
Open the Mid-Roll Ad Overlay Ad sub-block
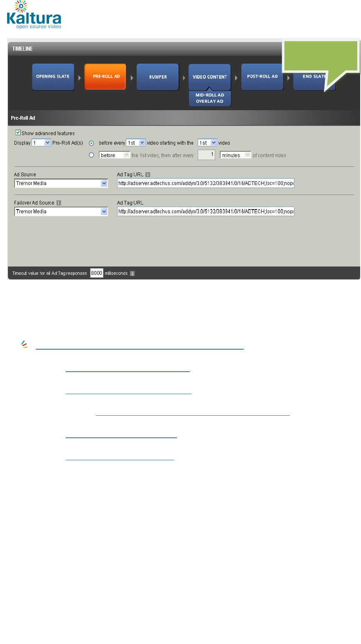tap(210, 99)
